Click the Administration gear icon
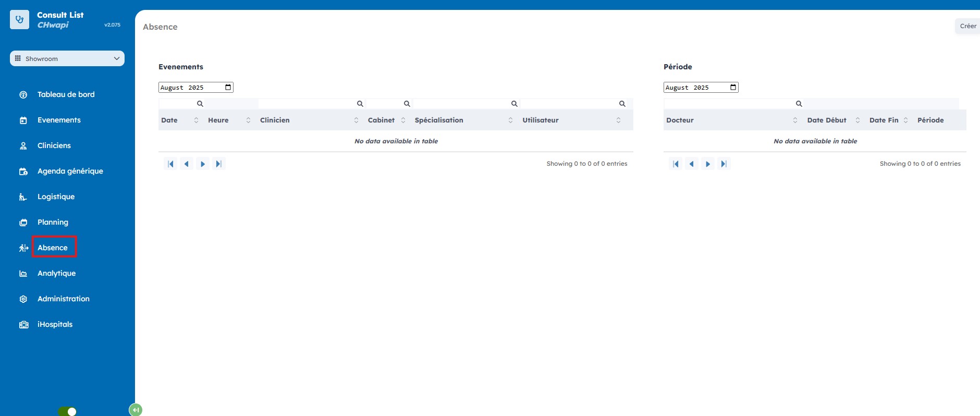This screenshot has height=416, width=980. [23, 299]
